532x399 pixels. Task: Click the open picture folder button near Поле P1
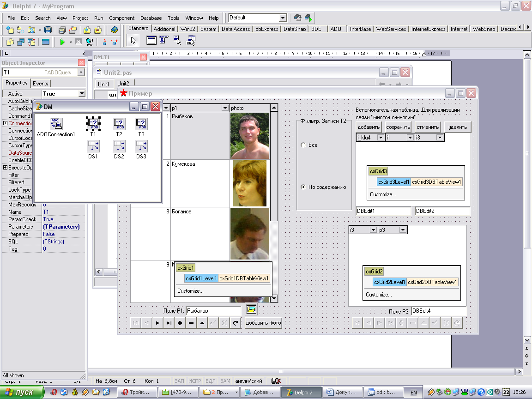click(x=251, y=309)
